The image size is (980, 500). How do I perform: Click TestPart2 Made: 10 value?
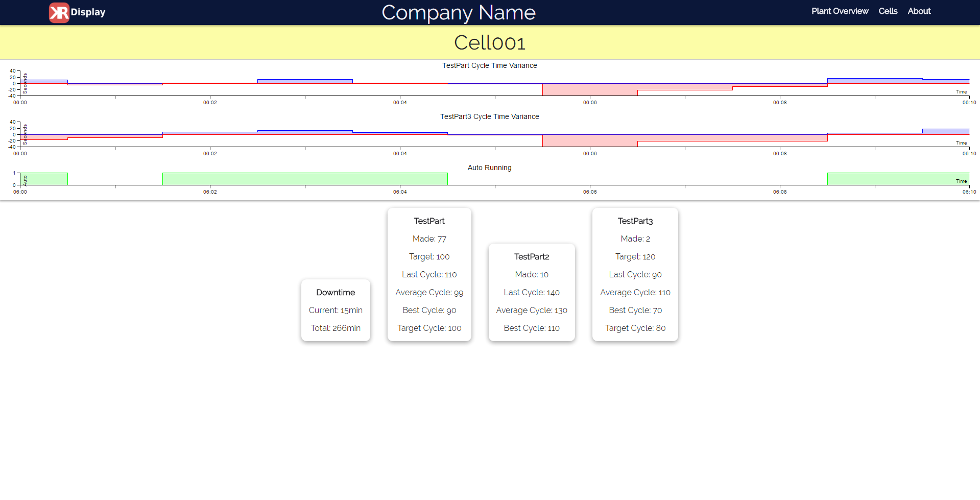(532, 275)
